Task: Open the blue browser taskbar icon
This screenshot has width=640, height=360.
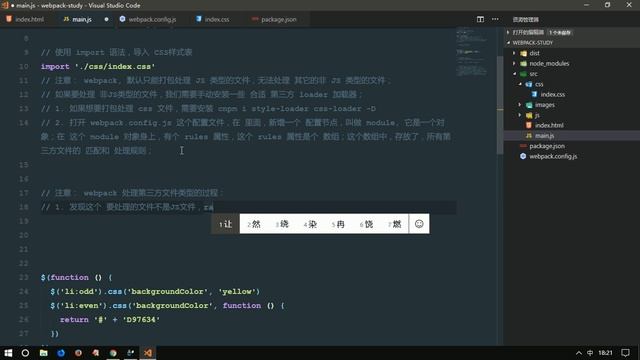Action: tap(61, 353)
